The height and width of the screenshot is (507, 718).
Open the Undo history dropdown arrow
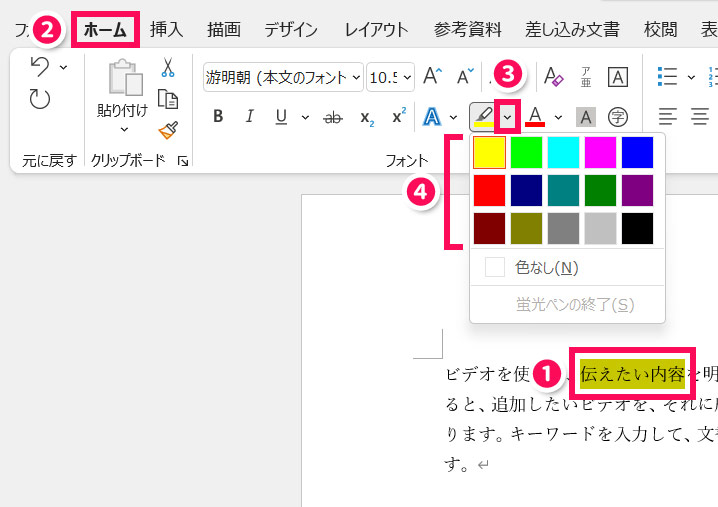(64, 67)
